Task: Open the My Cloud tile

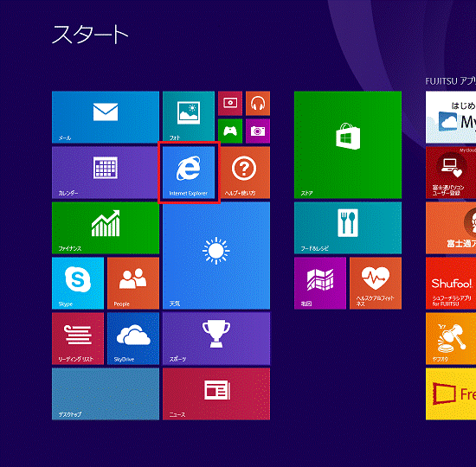Action: coord(451,117)
